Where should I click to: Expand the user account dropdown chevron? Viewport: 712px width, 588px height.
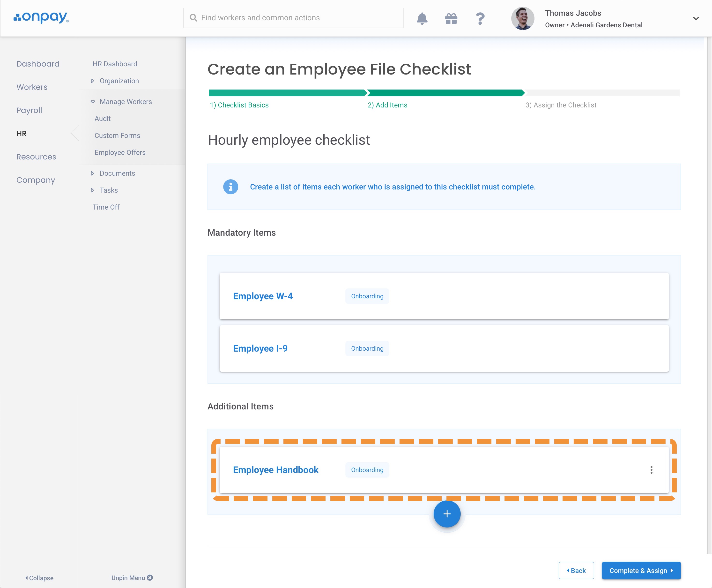[x=696, y=18]
